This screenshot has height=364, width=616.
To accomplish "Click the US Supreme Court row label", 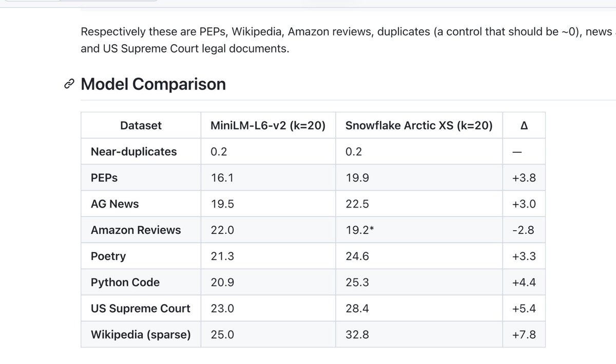I will click(140, 309).
